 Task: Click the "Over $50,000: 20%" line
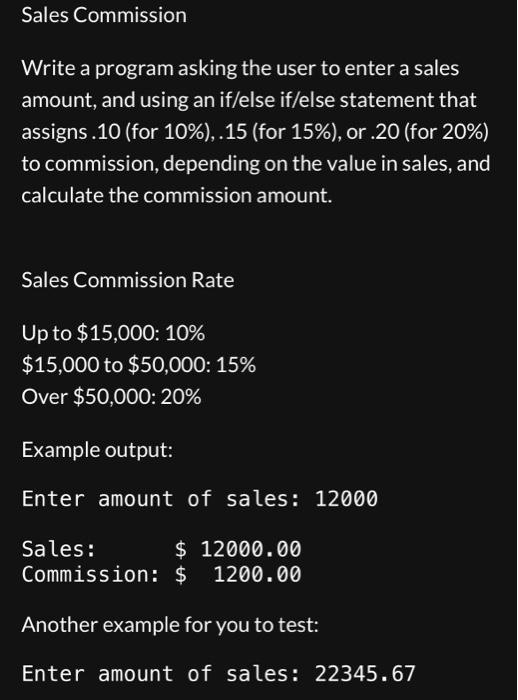111,397
